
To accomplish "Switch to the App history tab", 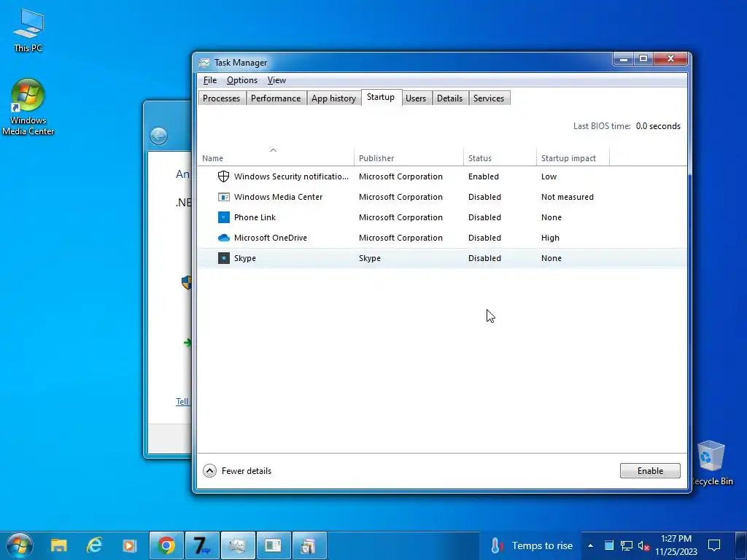I will coord(333,98).
